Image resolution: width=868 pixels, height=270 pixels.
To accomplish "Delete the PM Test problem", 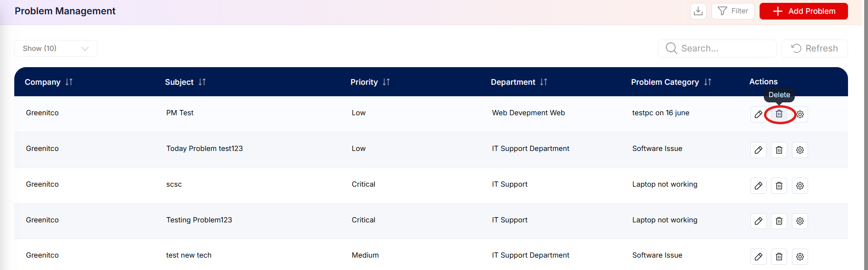I will 779,114.
